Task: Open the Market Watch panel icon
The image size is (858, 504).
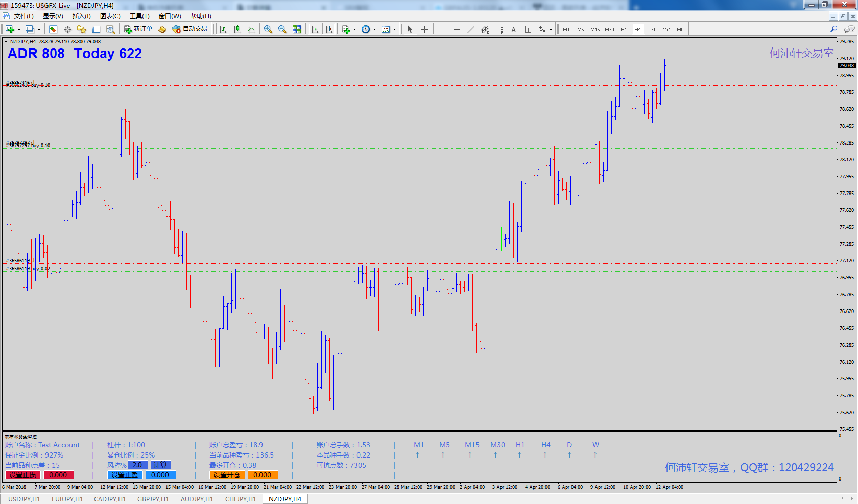Action: pos(53,29)
